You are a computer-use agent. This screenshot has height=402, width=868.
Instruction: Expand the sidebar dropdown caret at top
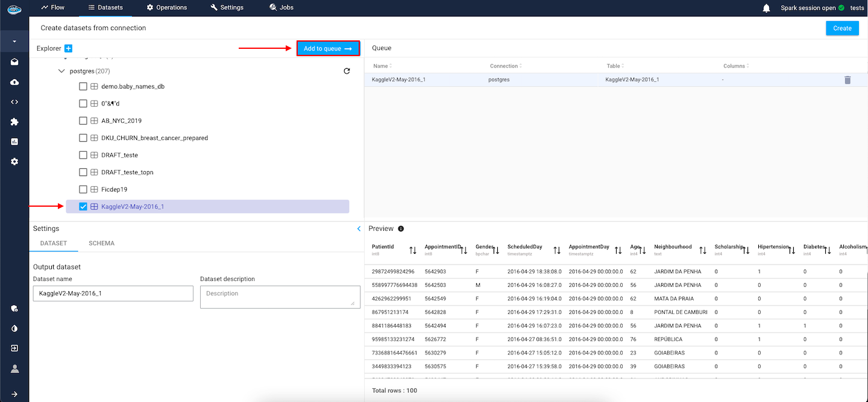point(14,41)
